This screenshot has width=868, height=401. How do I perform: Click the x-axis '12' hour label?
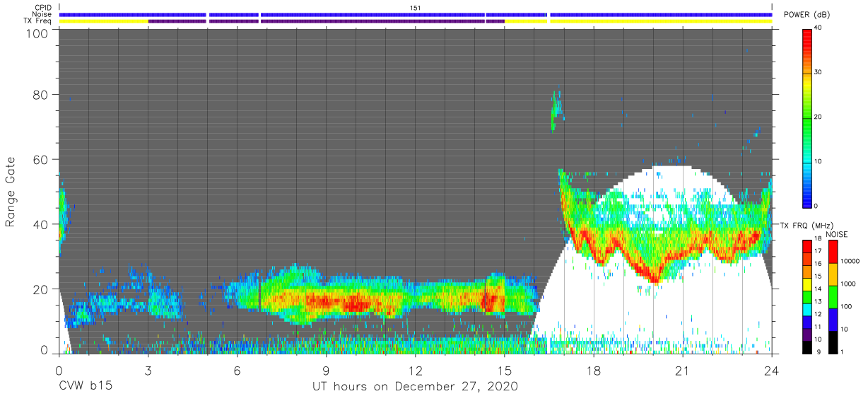[415, 370]
